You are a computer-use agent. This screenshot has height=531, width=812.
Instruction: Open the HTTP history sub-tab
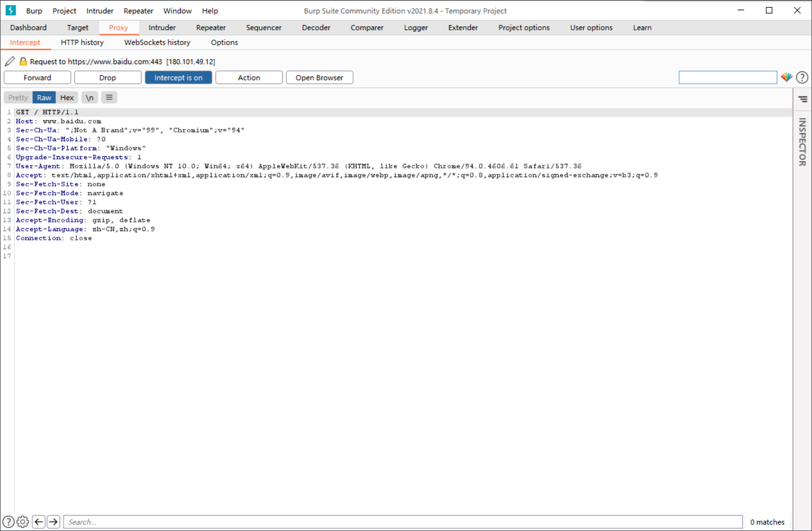pos(82,43)
